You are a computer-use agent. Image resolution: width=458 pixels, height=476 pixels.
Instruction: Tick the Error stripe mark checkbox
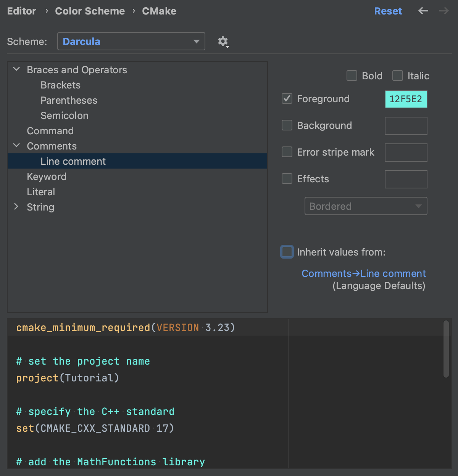[x=287, y=152]
